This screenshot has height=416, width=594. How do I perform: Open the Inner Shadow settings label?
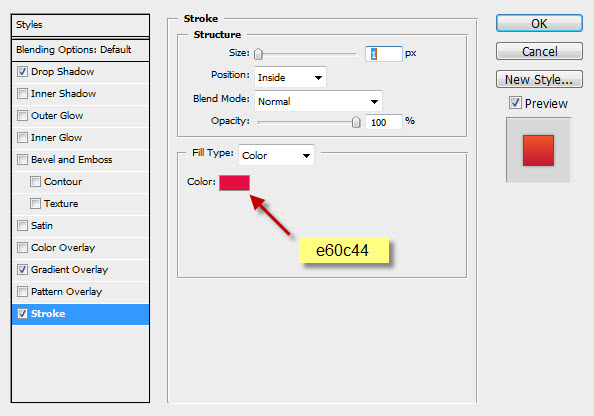tap(63, 94)
